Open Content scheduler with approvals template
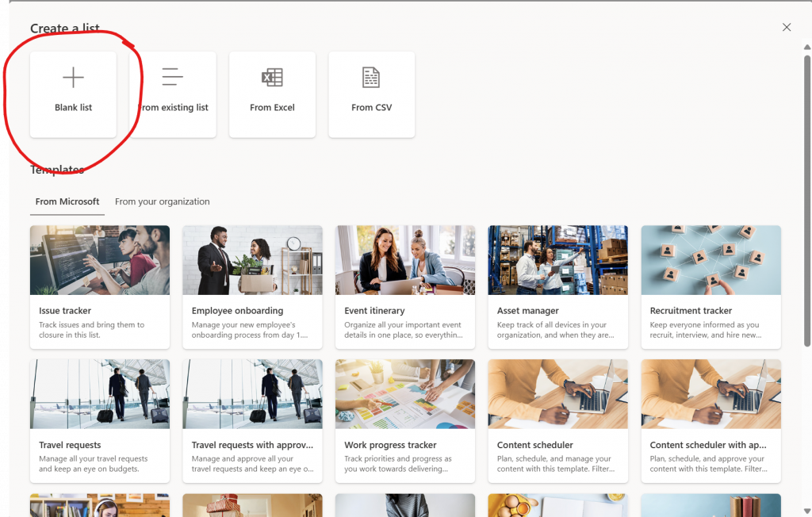 [x=710, y=421]
